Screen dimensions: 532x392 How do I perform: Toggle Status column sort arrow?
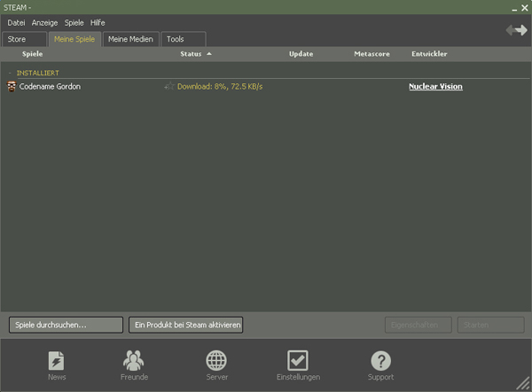point(209,53)
